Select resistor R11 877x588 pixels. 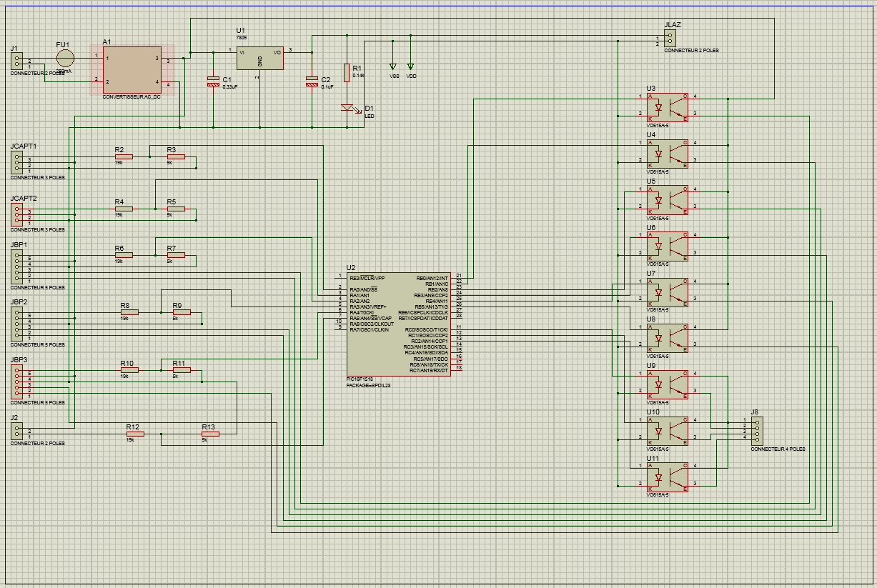point(182,370)
